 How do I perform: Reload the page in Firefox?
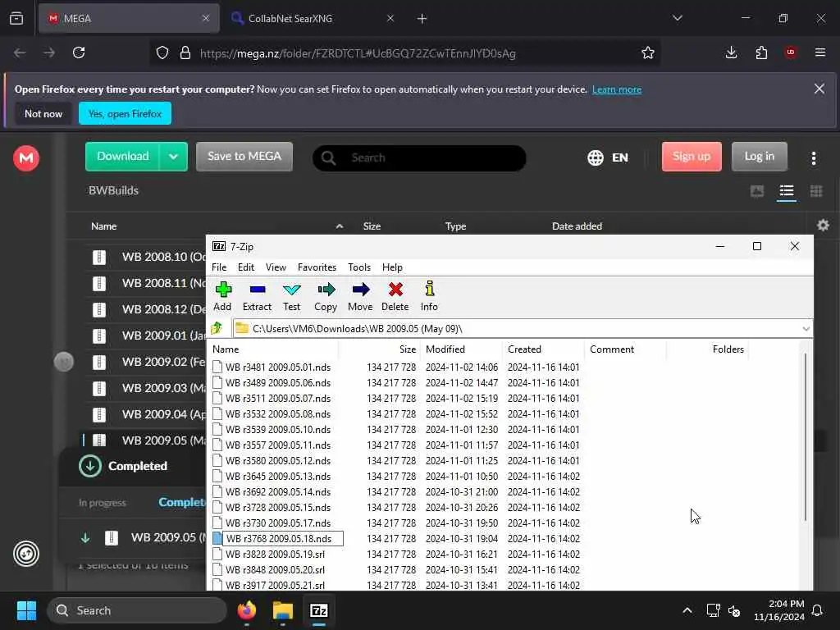coord(79,52)
